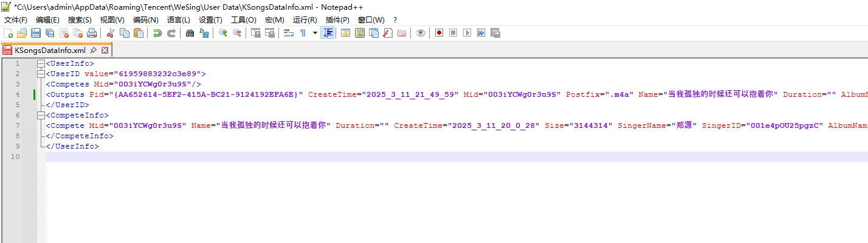The image size is (868, 243).
Task: Click the Close document toolbar icon
Action: pos(63,33)
